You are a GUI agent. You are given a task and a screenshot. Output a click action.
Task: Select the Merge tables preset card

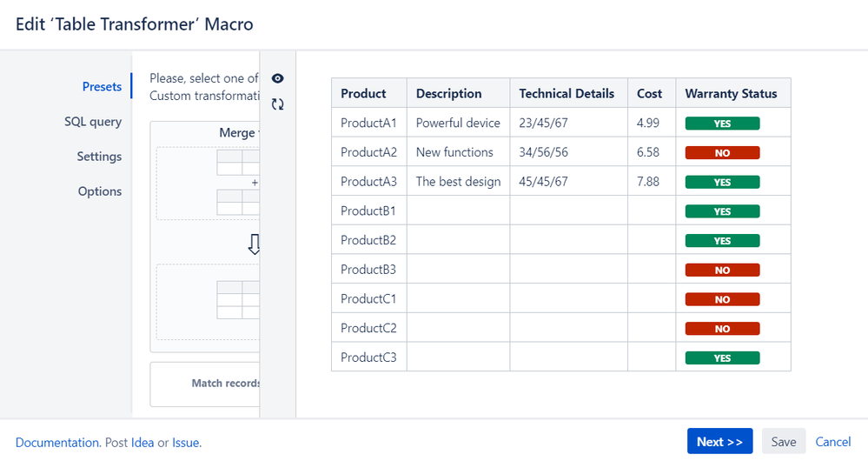207,235
